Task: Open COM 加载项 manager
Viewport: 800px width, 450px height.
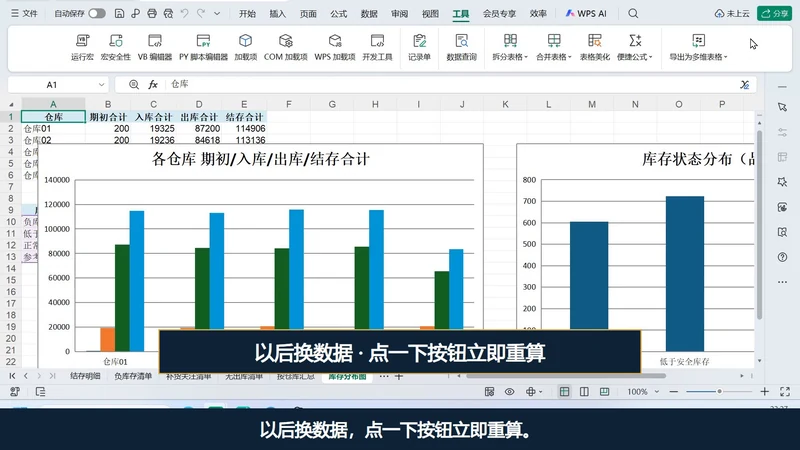Action: click(x=285, y=47)
